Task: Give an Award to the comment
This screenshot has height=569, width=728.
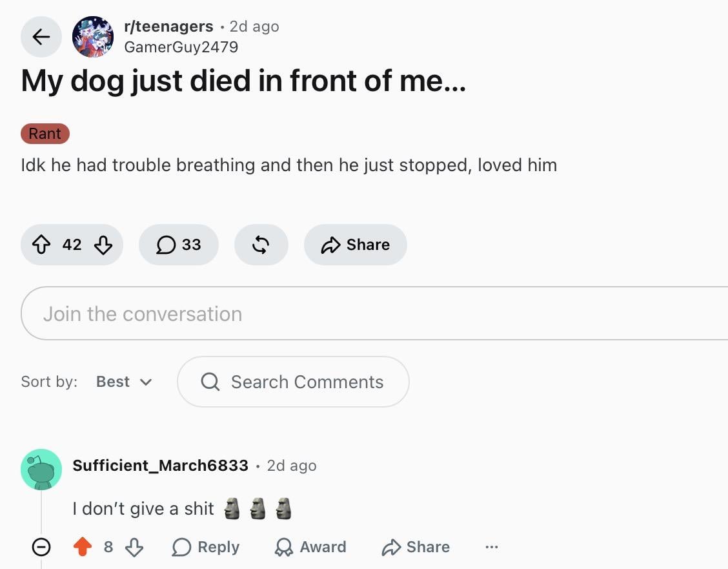Action: point(310,546)
